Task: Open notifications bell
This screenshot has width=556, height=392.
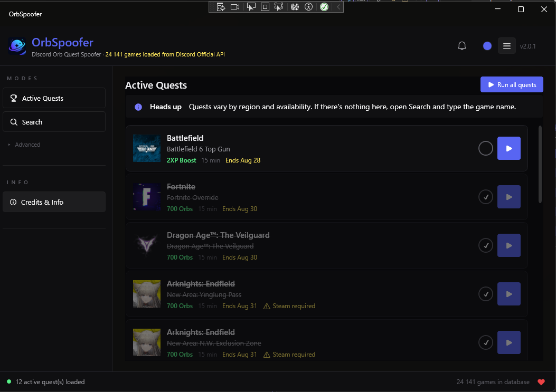Action: pos(461,46)
